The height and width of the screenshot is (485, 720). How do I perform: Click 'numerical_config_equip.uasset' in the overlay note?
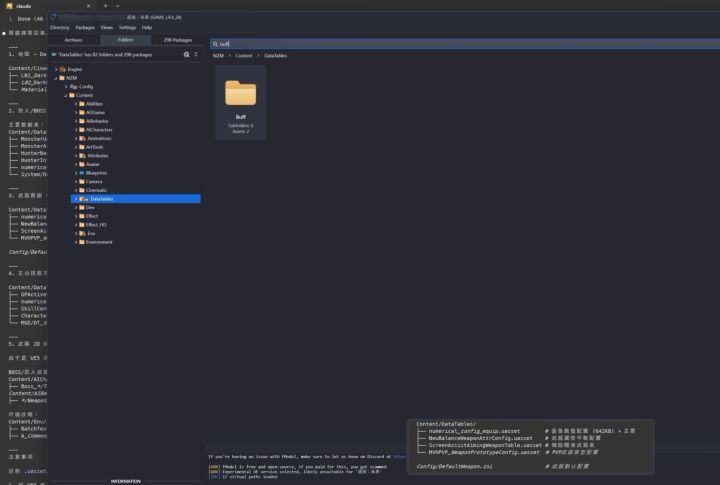[474, 431]
